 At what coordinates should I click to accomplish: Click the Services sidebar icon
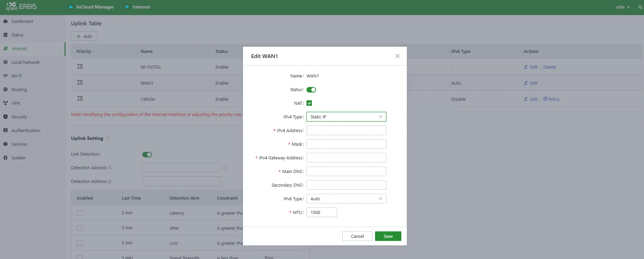(x=5, y=144)
